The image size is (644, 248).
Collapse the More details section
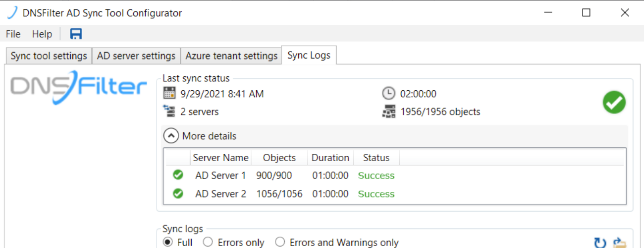click(x=171, y=135)
